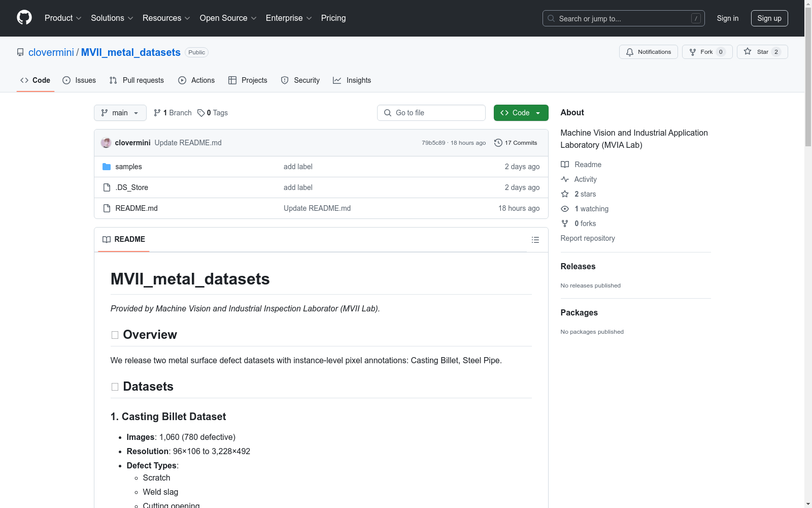Click the Public visibility badge

click(x=197, y=52)
